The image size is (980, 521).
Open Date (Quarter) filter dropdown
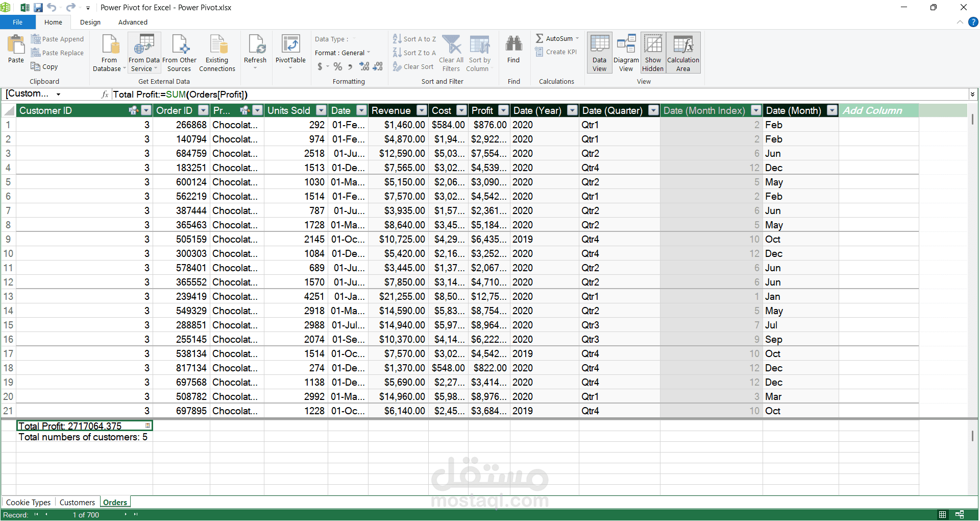(x=653, y=110)
